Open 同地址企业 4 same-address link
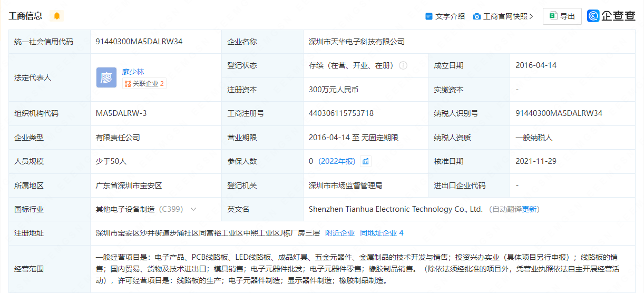This screenshot has width=644, height=293. [x=382, y=233]
